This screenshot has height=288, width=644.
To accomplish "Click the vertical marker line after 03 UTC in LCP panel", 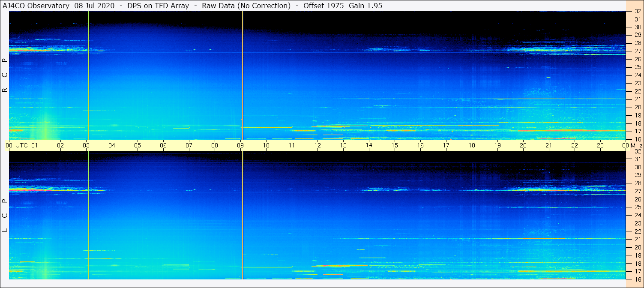I will pos(88,216).
